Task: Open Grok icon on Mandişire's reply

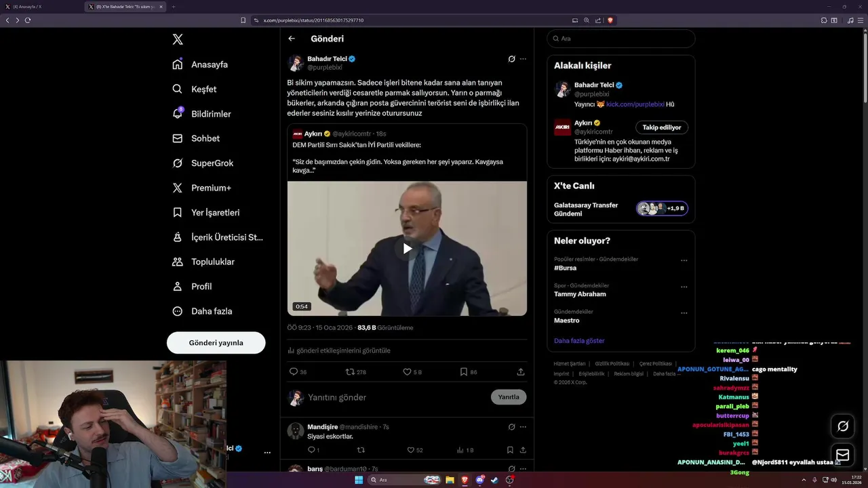Action: click(x=512, y=427)
